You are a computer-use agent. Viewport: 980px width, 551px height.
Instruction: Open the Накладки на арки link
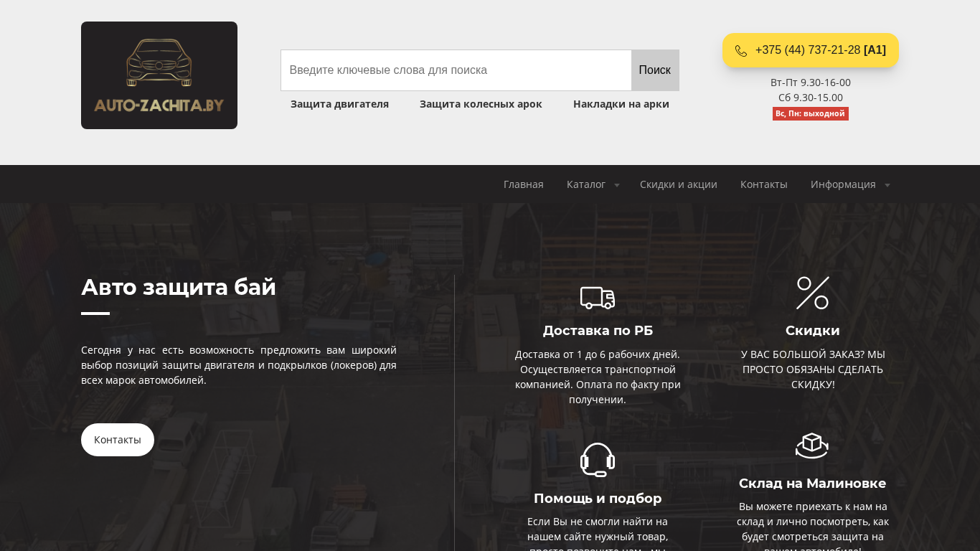621,104
